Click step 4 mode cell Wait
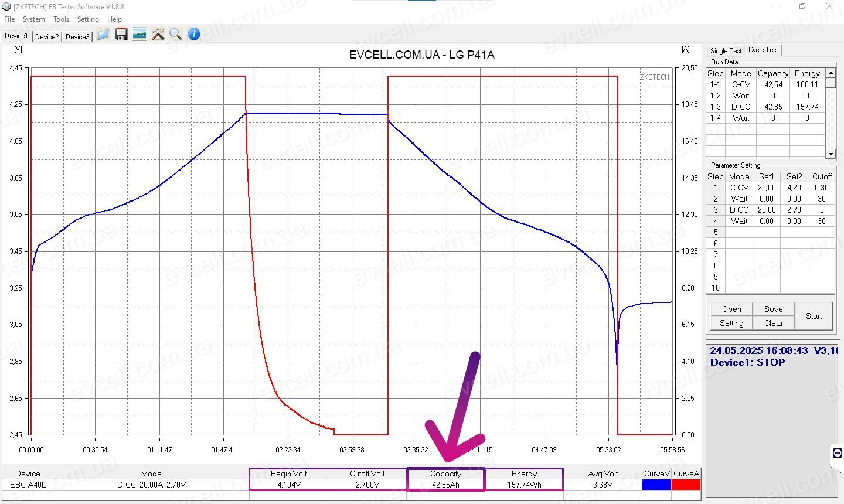Viewport: 844px width, 504px height. (739, 221)
